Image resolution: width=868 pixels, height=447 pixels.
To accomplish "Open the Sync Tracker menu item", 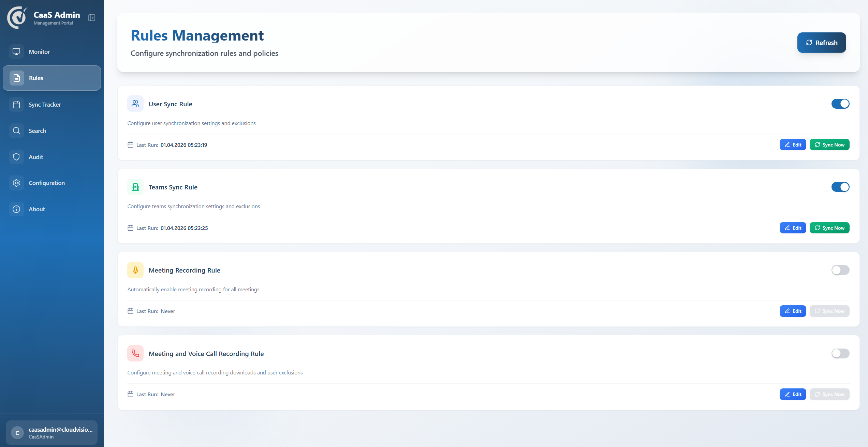I will coord(45,105).
